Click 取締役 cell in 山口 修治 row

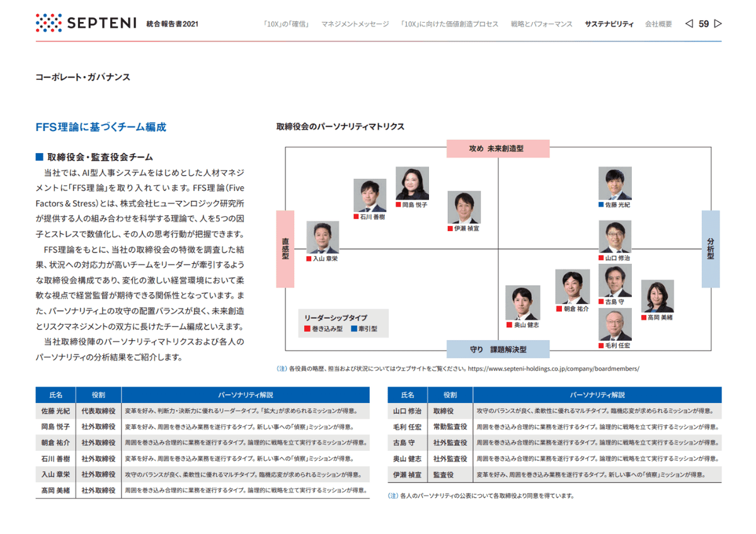[450, 411]
